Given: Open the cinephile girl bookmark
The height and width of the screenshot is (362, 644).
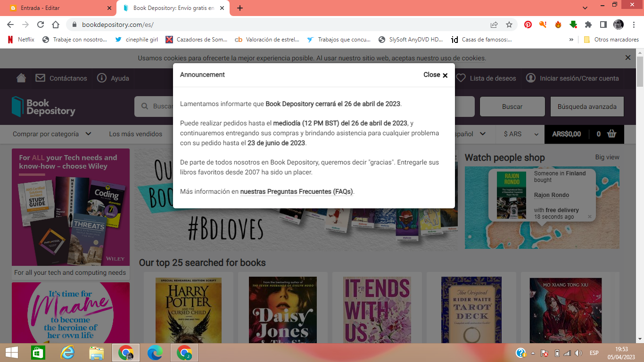Looking at the screenshot, I should 137,40.
